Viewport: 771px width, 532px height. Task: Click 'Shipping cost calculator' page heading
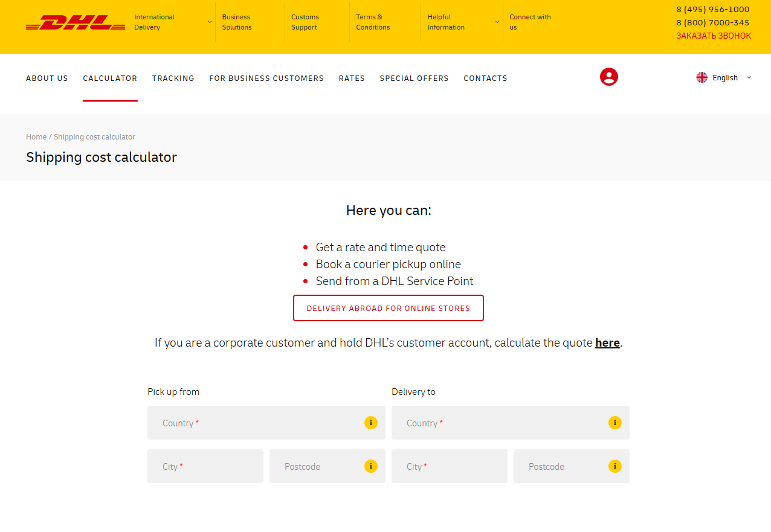(102, 157)
